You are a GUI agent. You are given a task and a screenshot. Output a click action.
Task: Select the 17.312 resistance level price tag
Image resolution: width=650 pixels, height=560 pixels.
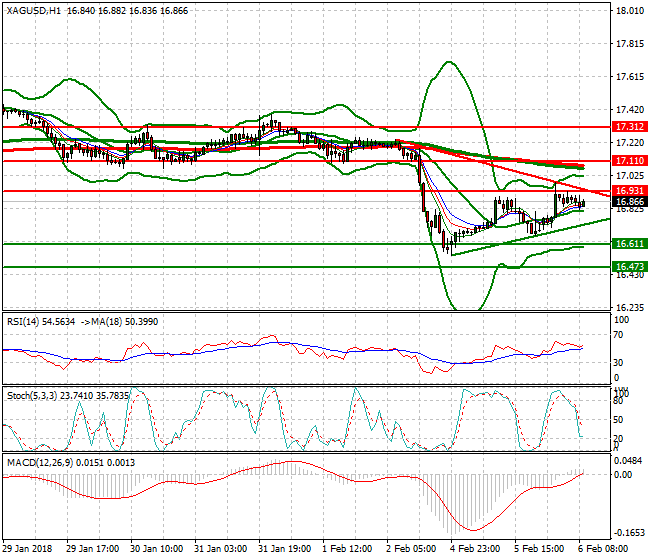pos(629,127)
